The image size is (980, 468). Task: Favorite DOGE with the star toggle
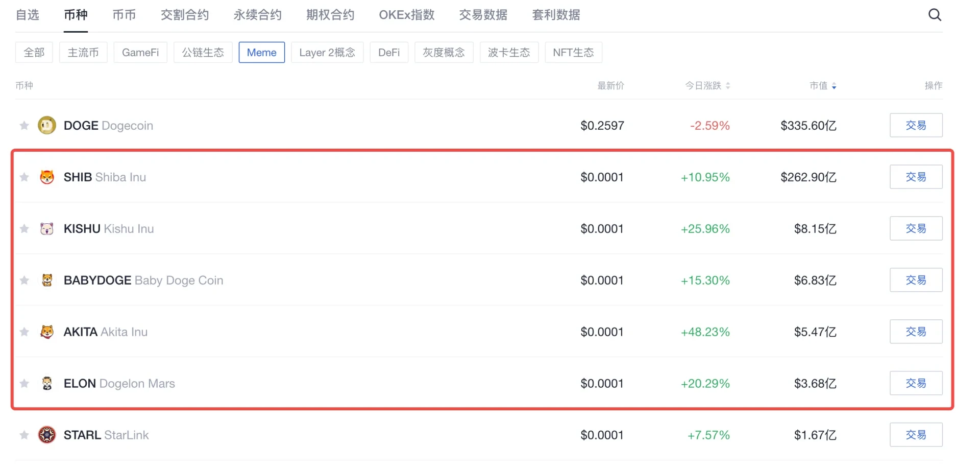[x=24, y=126]
